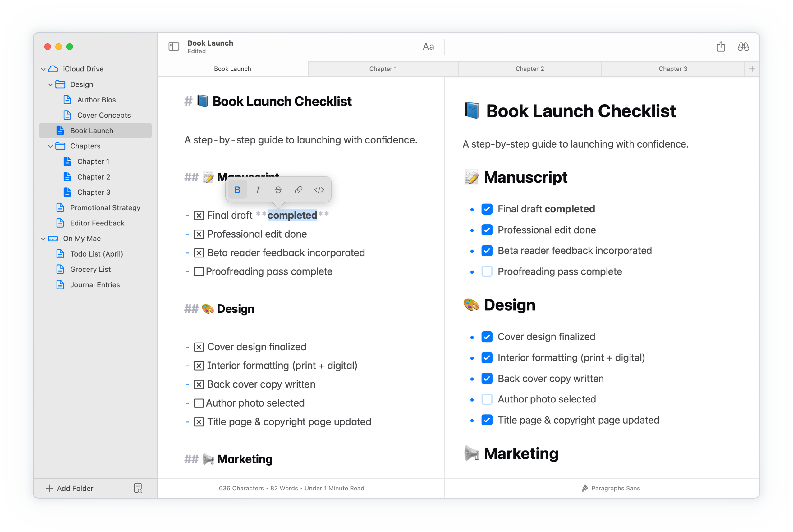This screenshot has height=532, width=793.
Task: Apply strikethrough in the formatting popup
Action: [278, 190]
